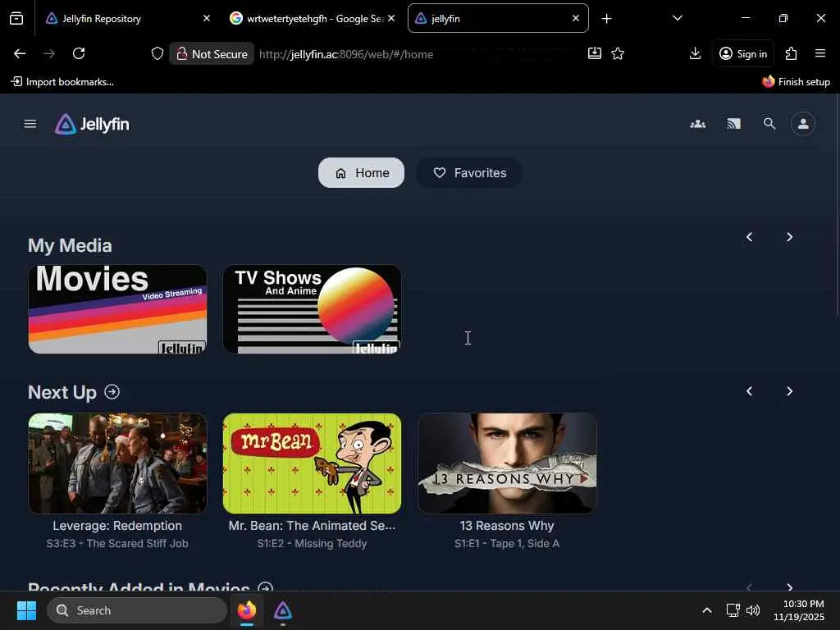Open the browser downloads icon
The image size is (840, 630).
[695, 53]
